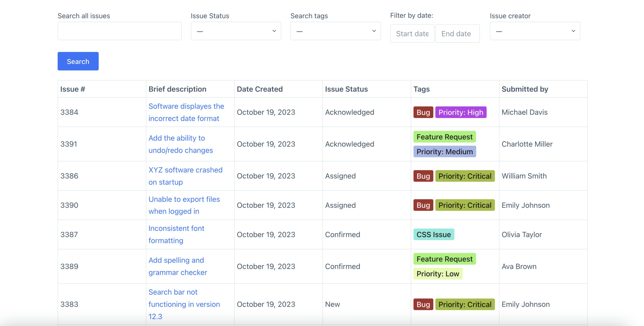Open Unable to export files issue
This screenshot has width=644, height=326.
(x=184, y=205)
